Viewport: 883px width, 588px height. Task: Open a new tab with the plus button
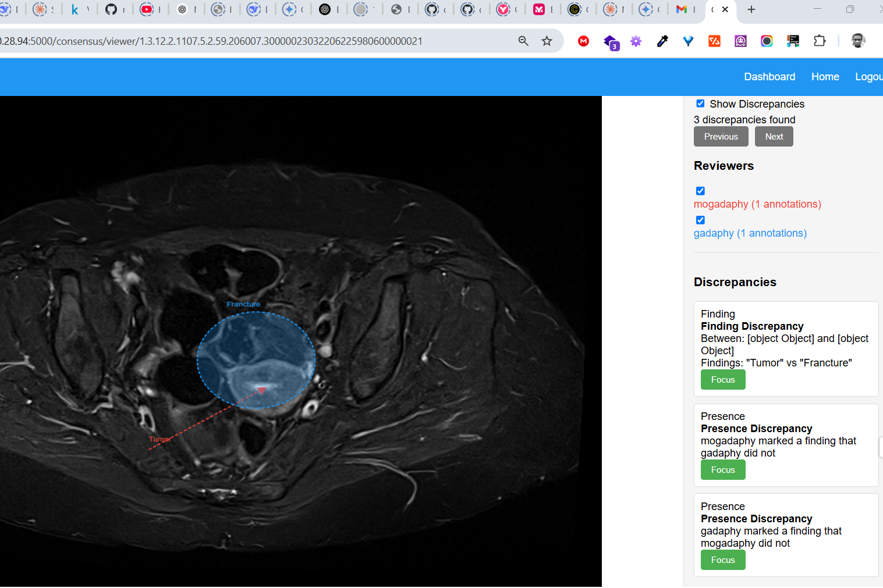751,9
